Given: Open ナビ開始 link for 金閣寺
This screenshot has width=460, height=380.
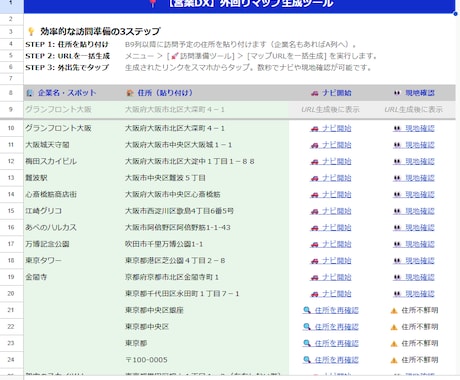Looking at the screenshot, I should pyautogui.click(x=331, y=277).
